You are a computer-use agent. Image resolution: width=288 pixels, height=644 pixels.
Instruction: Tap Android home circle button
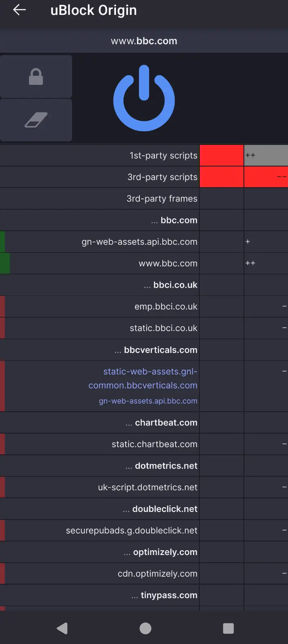pos(145,628)
